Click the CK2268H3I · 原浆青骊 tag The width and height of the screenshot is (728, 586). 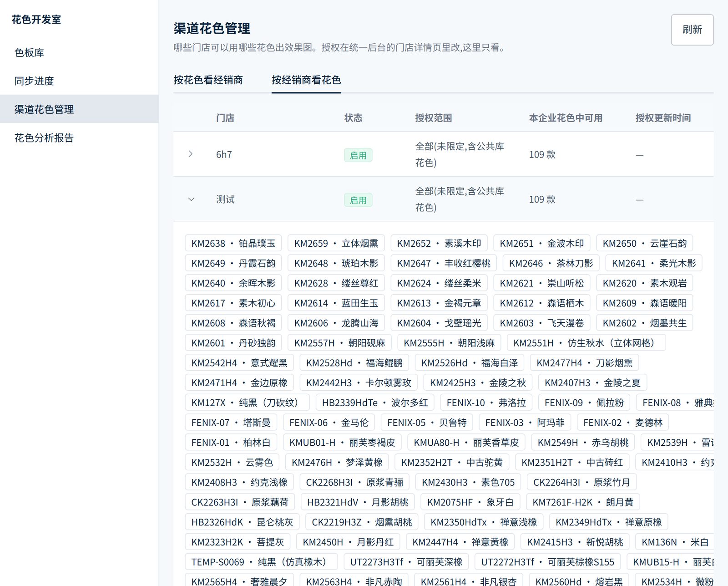(354, 482)
